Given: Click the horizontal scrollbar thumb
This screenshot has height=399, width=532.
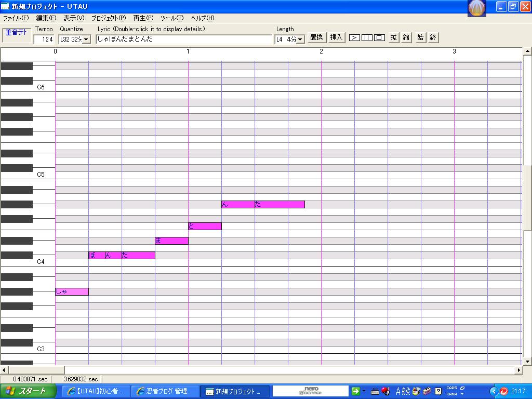Looking at the screenshot, I should (x=36, y=370).
